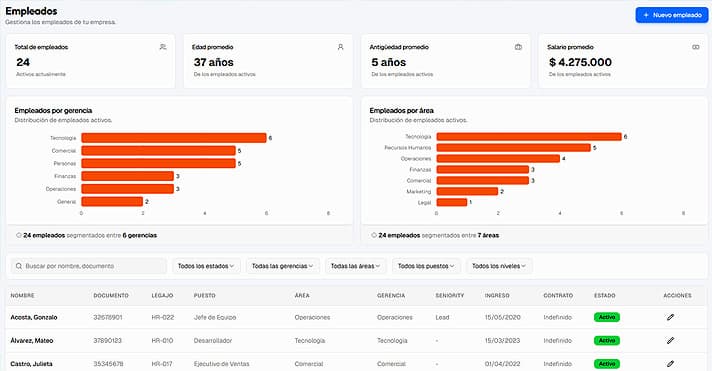The image size is (712, 371).
Task: Click the $ 4.275.000 salary value
Action: click(580, 62)
